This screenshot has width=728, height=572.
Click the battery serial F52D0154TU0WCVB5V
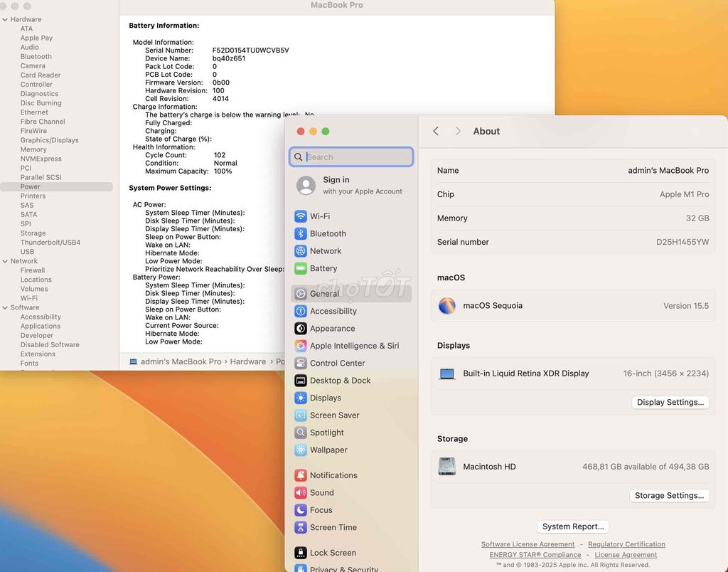tap(251, 51)
